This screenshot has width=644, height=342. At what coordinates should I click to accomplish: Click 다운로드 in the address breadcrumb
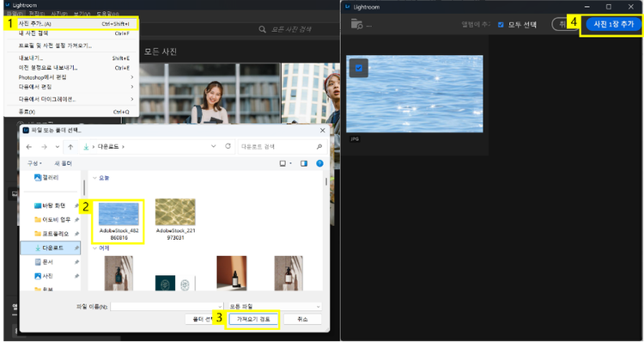tap(108, 147)
